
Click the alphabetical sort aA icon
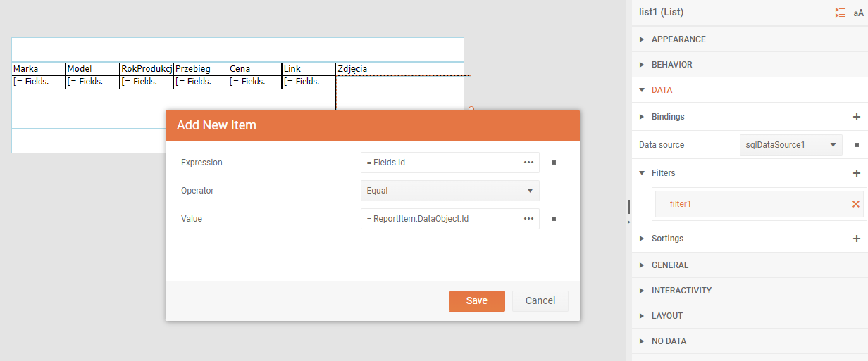tap(858, 13)
